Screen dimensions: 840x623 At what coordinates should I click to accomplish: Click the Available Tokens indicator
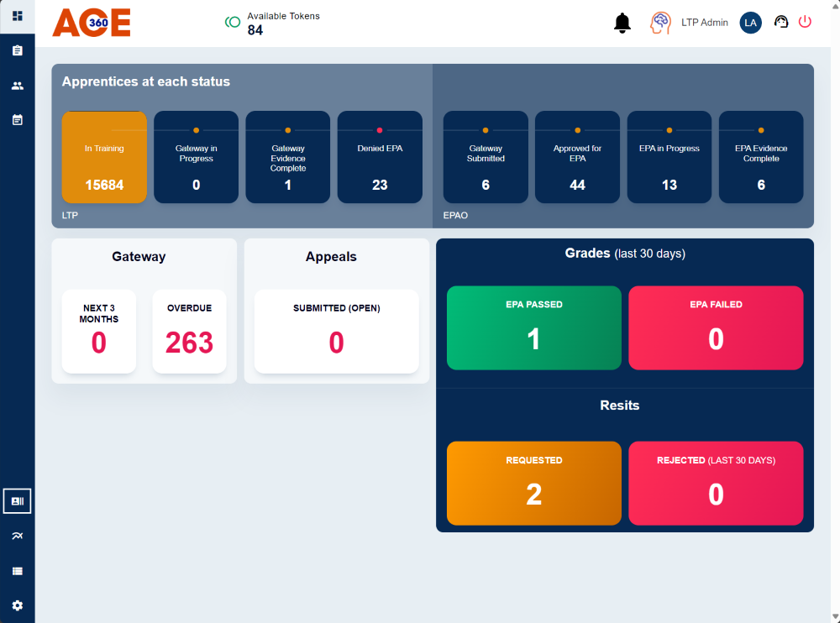point(273,23)
